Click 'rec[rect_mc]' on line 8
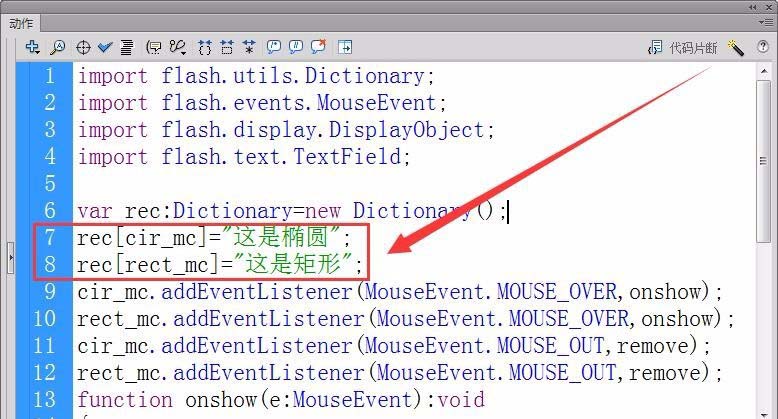This screenshot has height=419, width=778. pyautogui.click(x=148, y=265)
